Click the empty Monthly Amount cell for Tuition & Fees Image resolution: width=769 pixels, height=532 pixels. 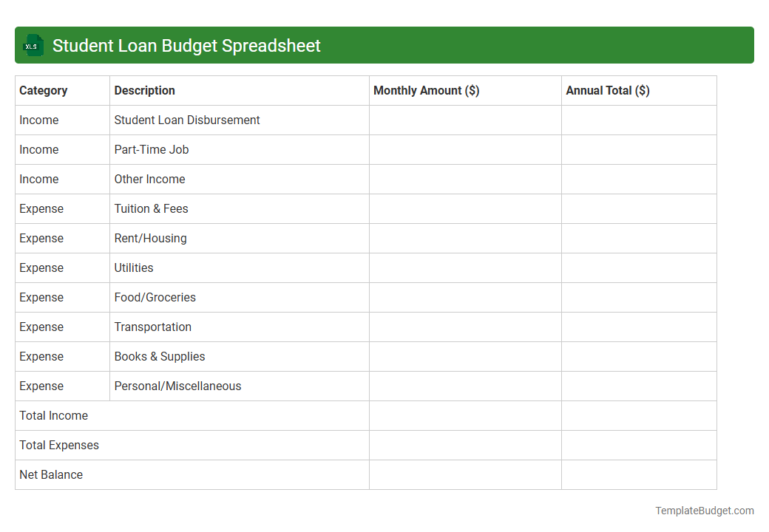point(464,208)
